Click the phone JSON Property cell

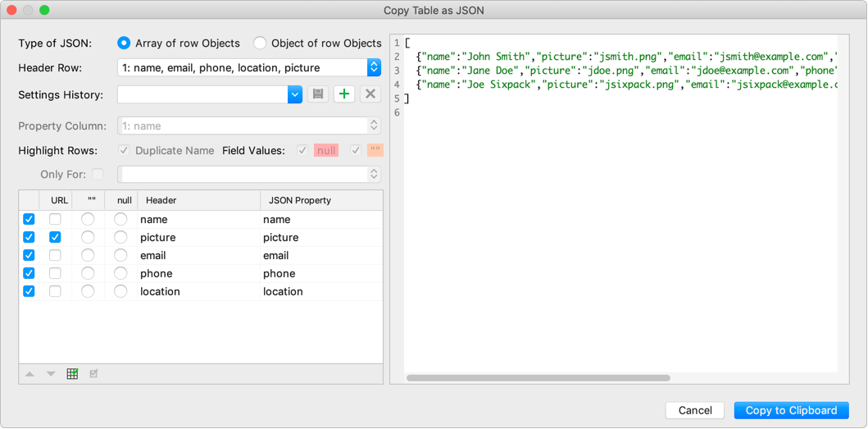[x=321, y=273]
